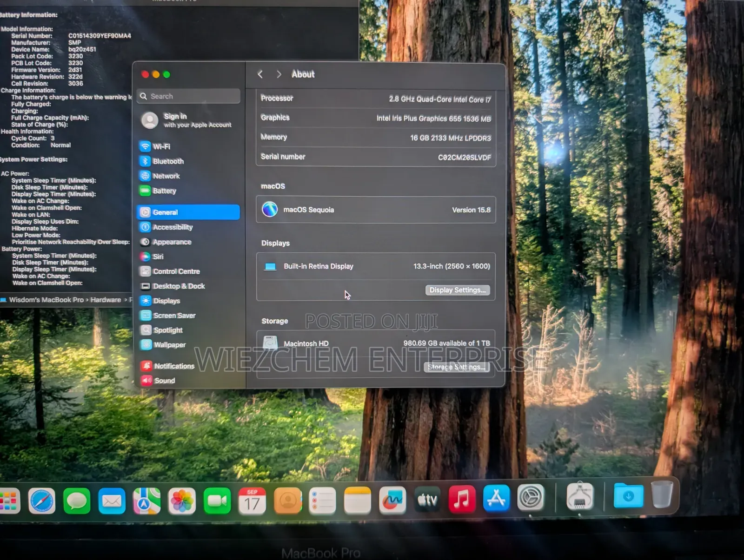
Task: Open Bluetooth settings in the sidebar
Action: (x=188, y=161)
